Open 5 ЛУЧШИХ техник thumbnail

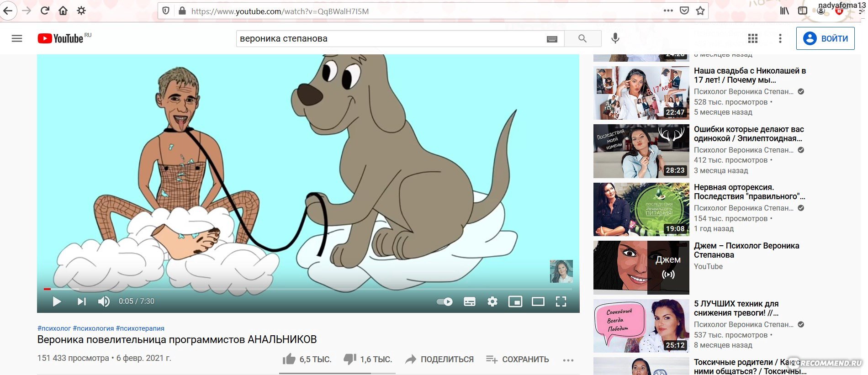[641, 326]
